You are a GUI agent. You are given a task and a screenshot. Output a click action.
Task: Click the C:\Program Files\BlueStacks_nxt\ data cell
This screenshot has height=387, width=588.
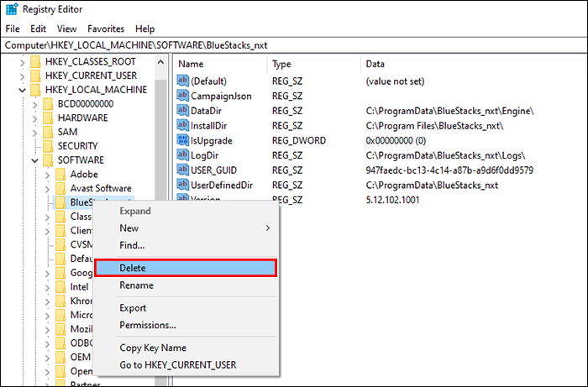[434, 126]
